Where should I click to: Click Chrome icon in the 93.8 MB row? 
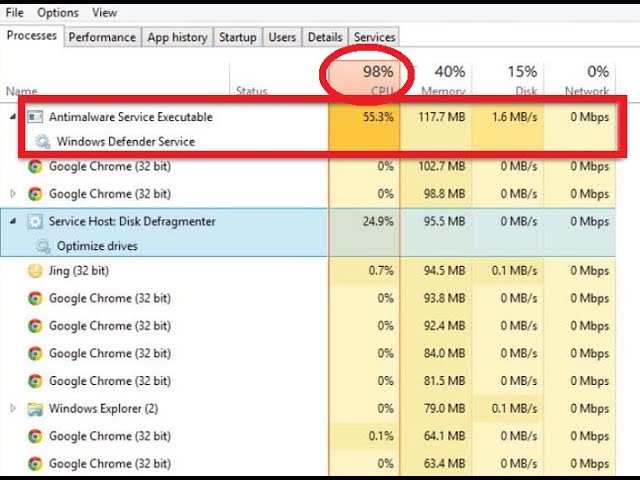tap(35, 298)
